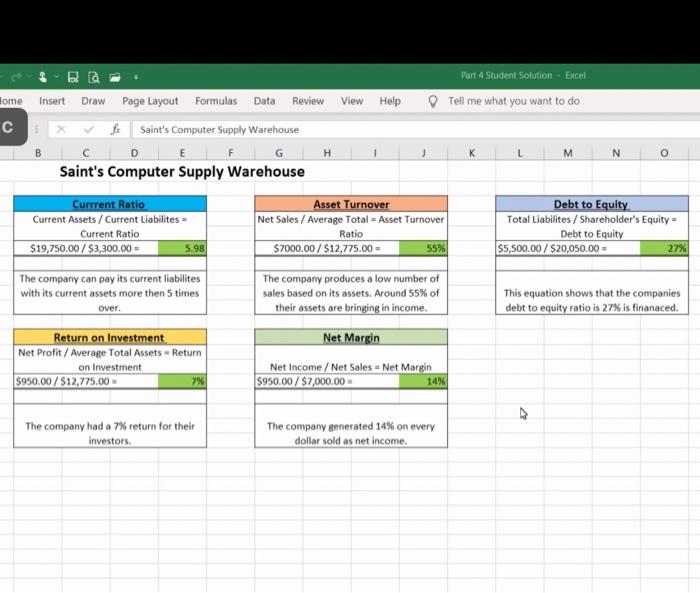Click the Enter checkmark in formula bar

(x=88, y=129)
